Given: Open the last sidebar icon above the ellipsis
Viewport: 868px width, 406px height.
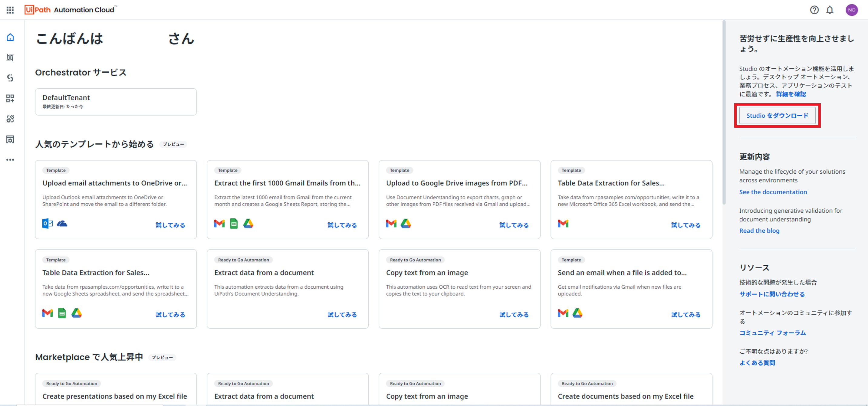Looking at the screenshot, I should coord(11,139).
